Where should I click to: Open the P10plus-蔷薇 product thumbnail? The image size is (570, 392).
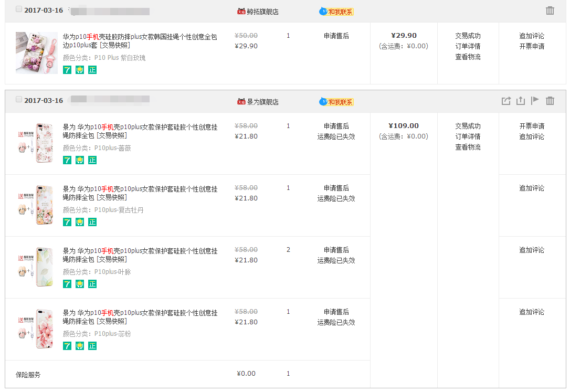click(x=37, y=143)
